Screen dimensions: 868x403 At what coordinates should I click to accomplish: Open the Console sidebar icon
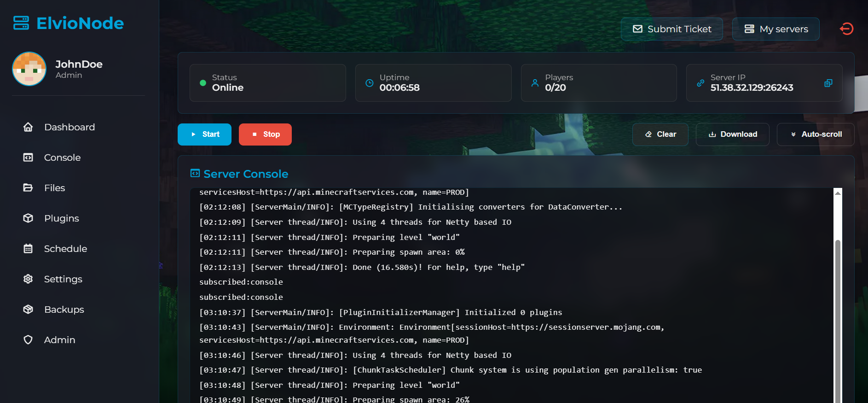28,158
